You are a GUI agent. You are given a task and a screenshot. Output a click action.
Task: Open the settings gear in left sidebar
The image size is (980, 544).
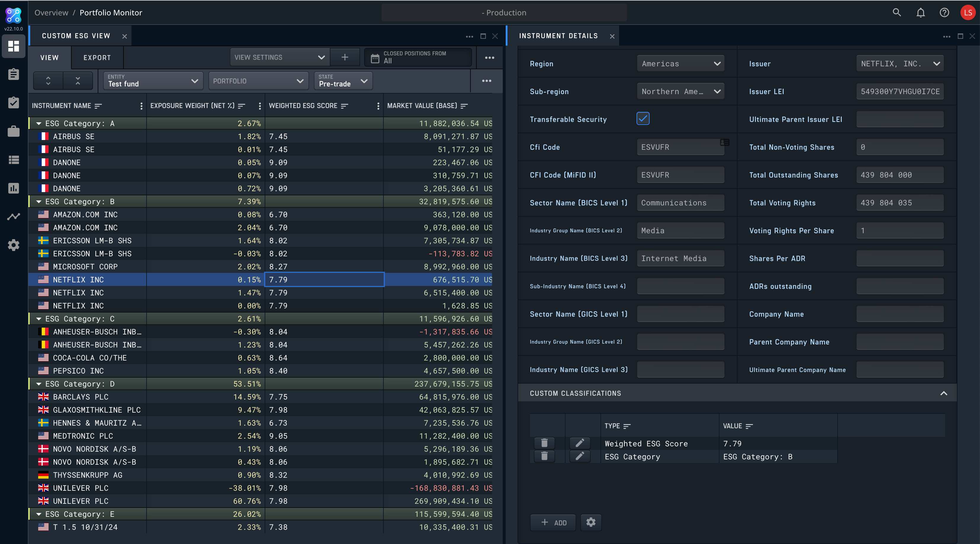(14, 245)
